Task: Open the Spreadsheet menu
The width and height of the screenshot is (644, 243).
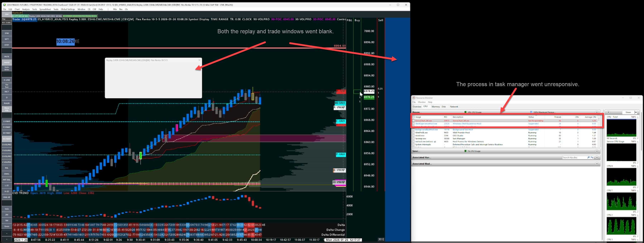Action: [45, 9]
